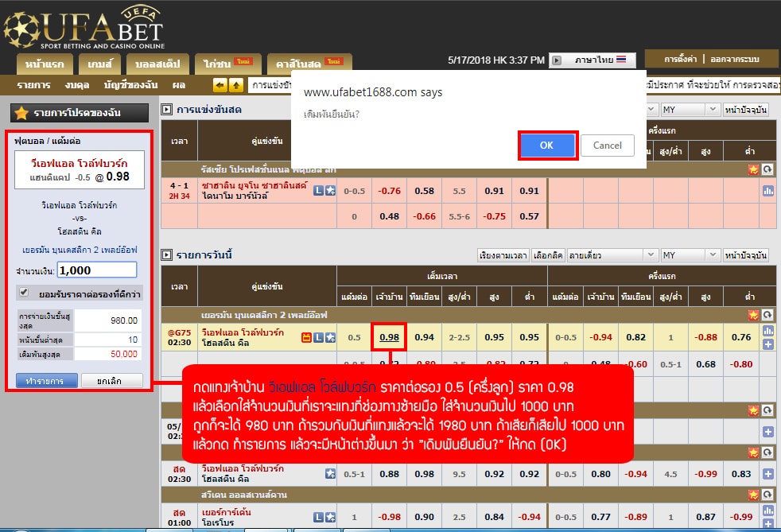Screen dimensions: 781x532
Task: Open the งบดุล menu
Action: coord(77,85)
